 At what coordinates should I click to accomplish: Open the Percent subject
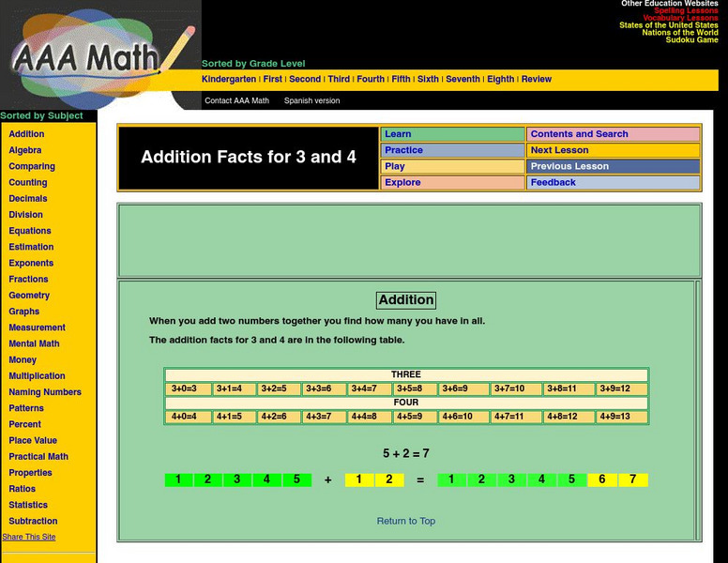24,424
